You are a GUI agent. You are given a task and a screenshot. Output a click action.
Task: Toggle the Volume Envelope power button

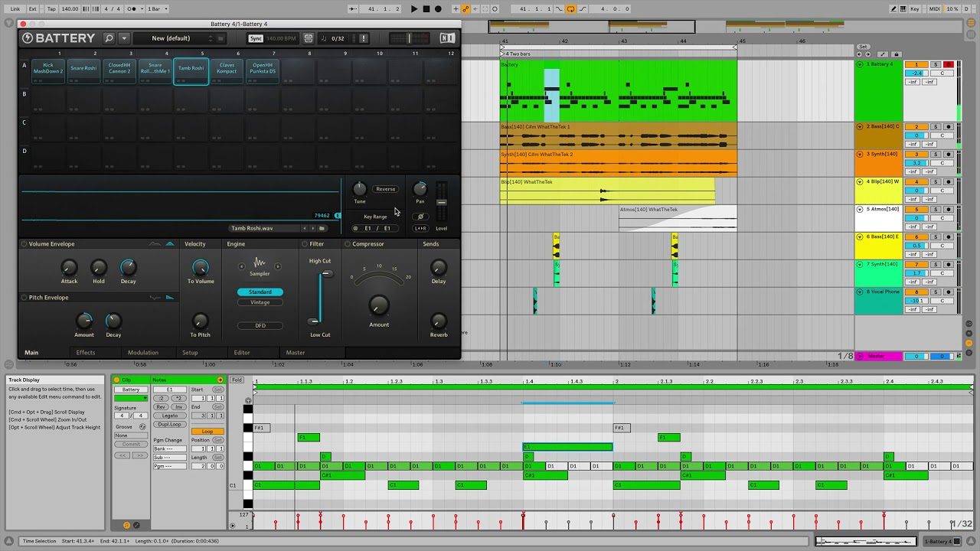[x=24, y=244]
